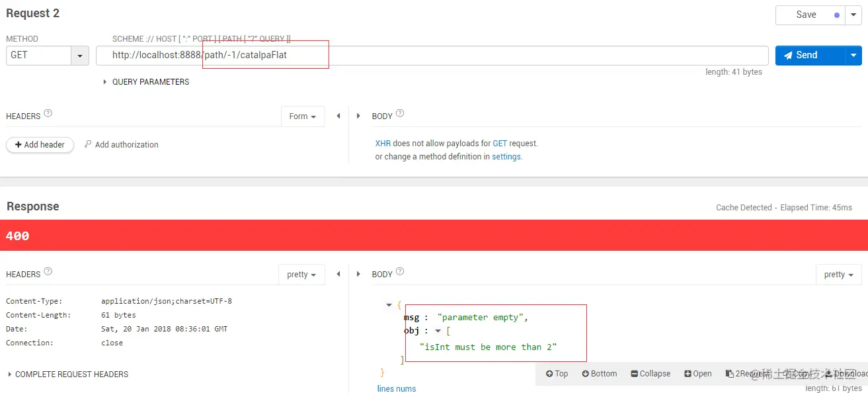
Task: Open the XHR link
Action: pos(383,144)
